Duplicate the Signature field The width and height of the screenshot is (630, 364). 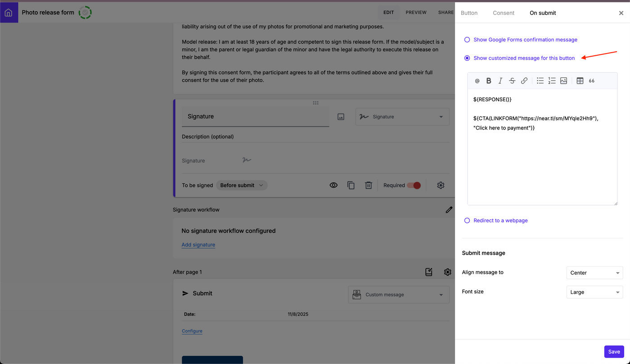pyautogui.click(x=351, y=185)
